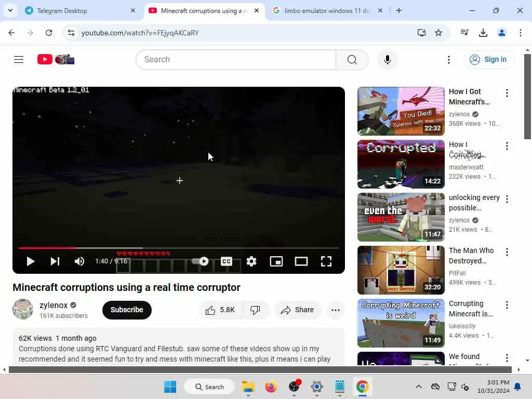Open zylenox channel avatar
This screenshot has height=399, width=532.
click(23, 309)
